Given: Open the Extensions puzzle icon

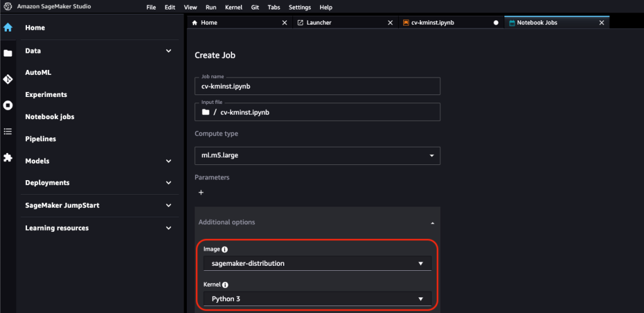Looking at the screenshot, I should click(8, 157).
